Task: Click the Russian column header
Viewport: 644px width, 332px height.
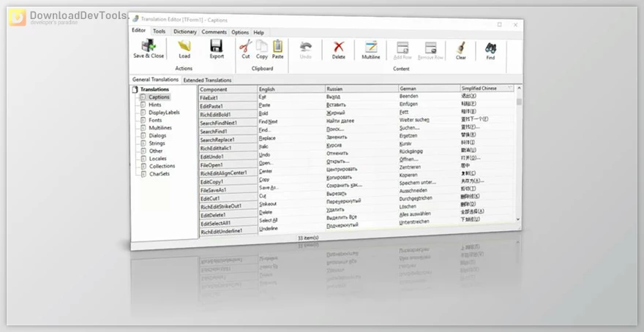Action: click(362, 88)
